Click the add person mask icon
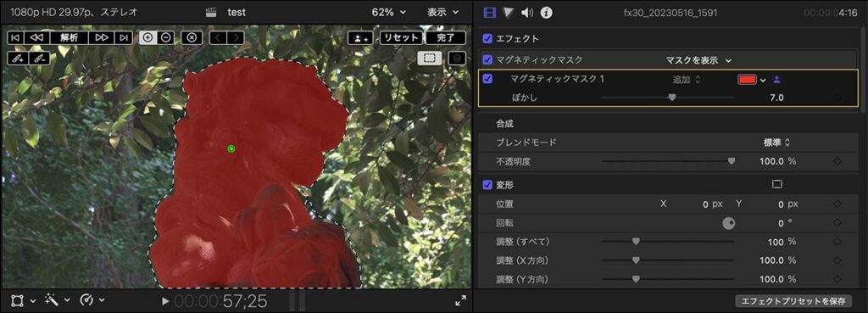This screenshot has height=313, width=868. 361,37
